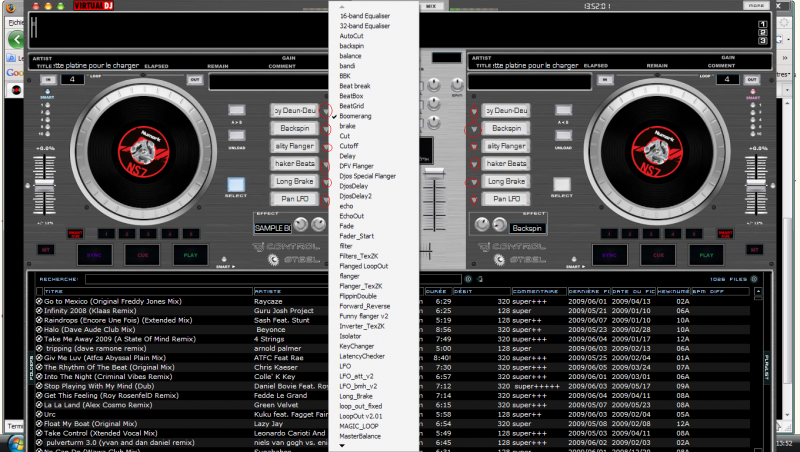
Task: Click the Titre column header
Action: pyautogui.click(x=54, y=291)
